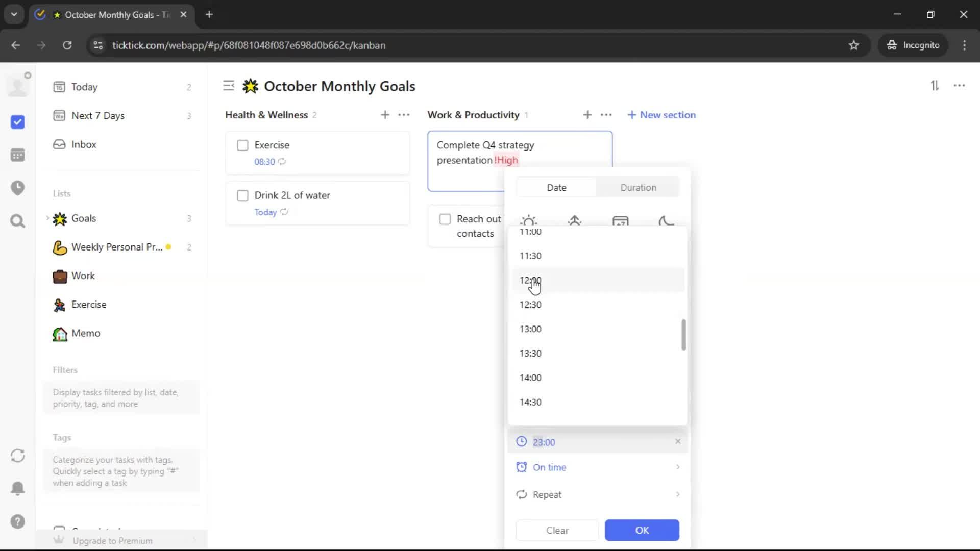
Task: Click the Sync icon in left sidebar
Action: tap(17, 456)
